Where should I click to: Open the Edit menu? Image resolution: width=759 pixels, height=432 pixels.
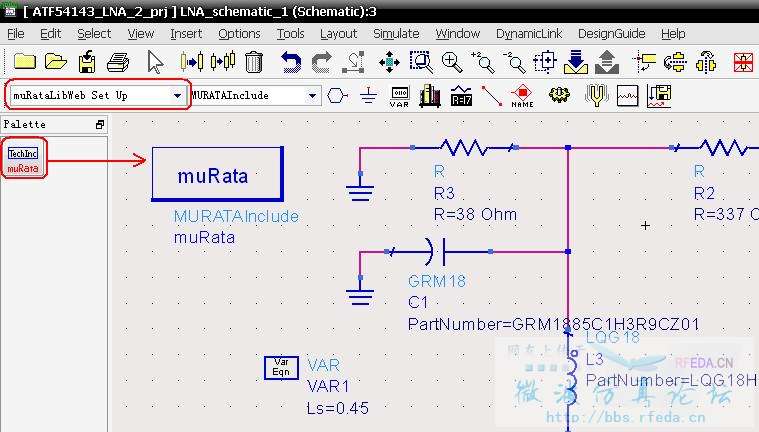coord(50,34)
